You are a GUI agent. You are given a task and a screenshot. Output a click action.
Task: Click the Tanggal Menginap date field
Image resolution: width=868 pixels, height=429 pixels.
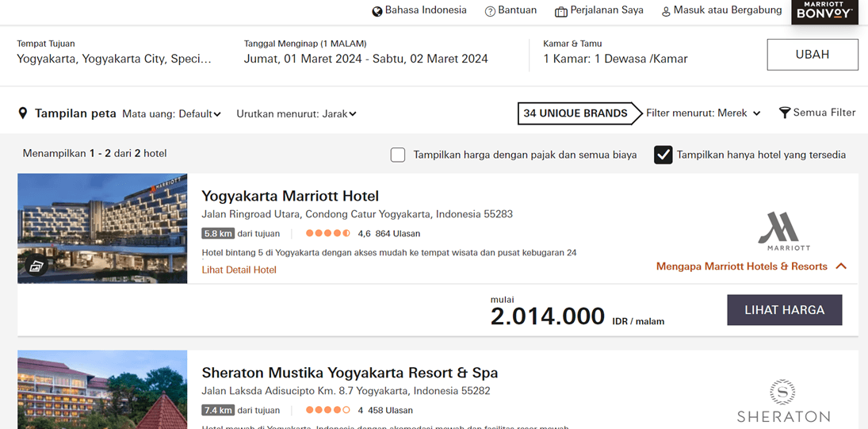click(366, 52)
